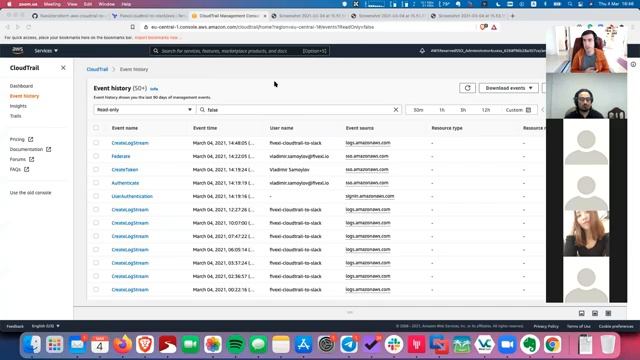Expand the AWS Services menu
This screenshot has height=360, width=640.
click(x=46, y=51)
